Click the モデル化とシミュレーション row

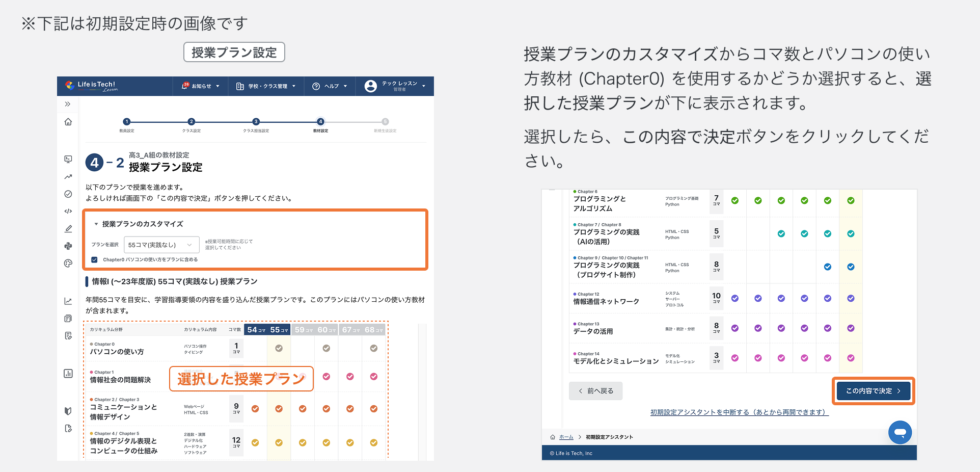coord(716,358)
